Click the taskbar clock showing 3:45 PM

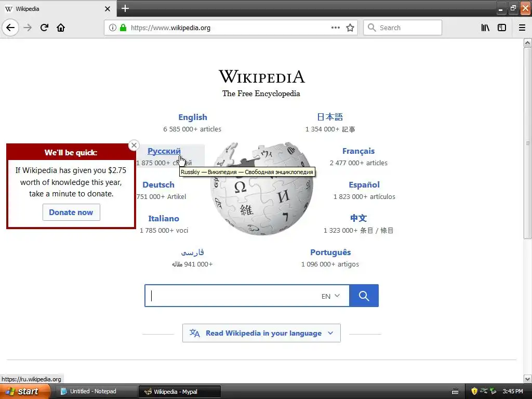click(x=513, y=392)
